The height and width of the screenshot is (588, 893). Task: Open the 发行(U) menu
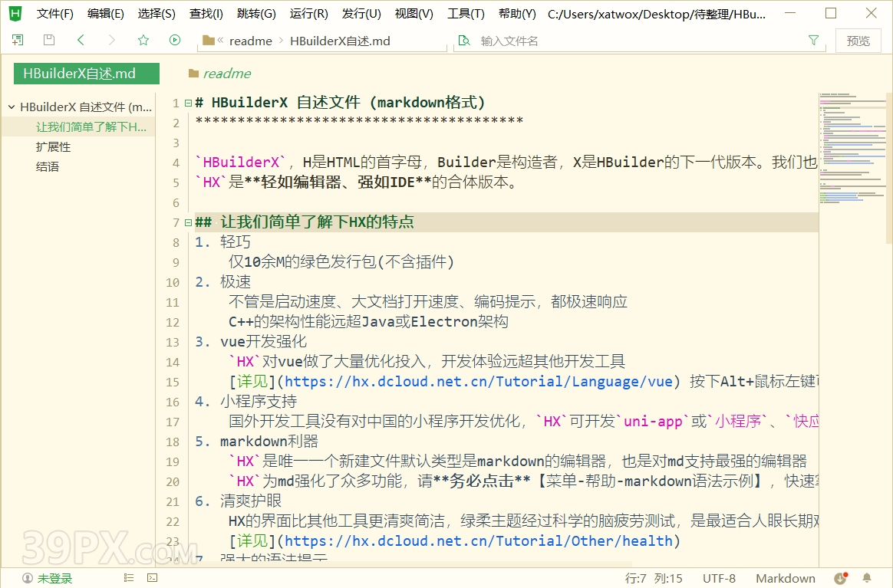[x=361, y=14]
